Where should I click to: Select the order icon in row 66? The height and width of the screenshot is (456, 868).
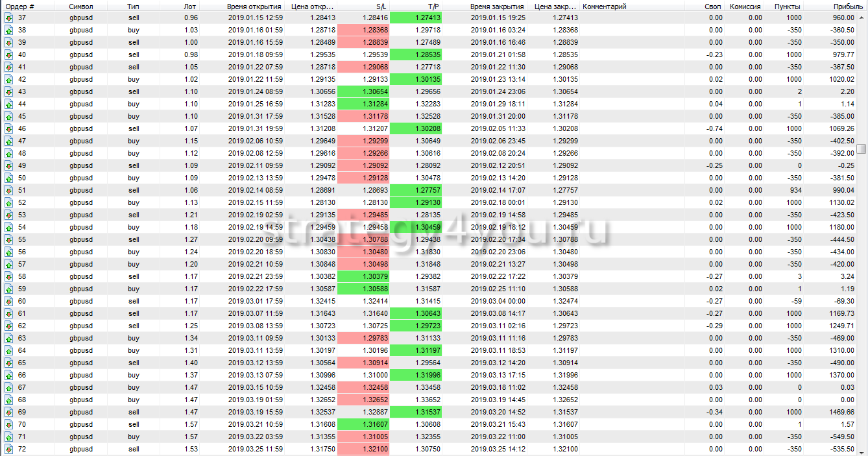8,376
